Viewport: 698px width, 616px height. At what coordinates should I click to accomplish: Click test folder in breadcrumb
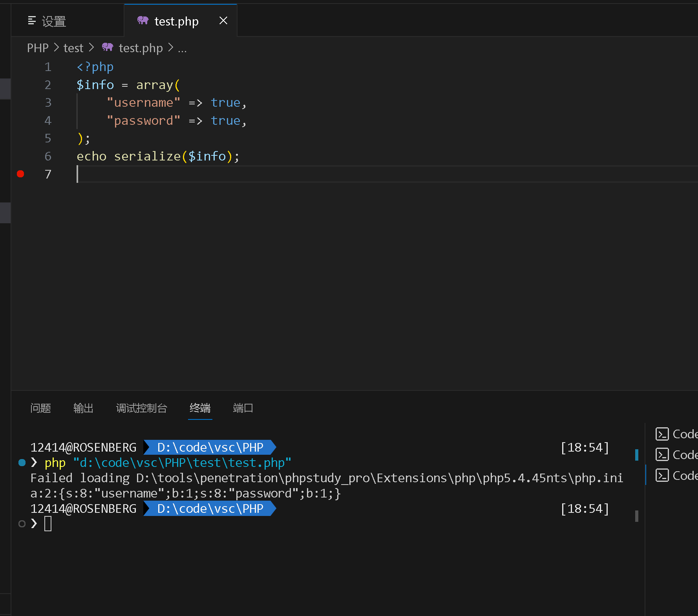coord(73,48)
